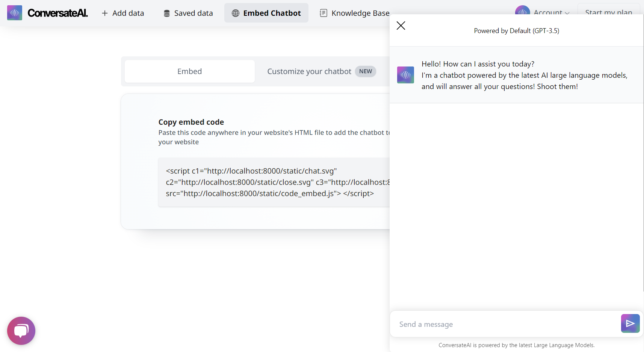The height and width of the screenshot is (352, 644).
Task: Click the 'Hello! How can I assist you today?' message
Action: point(478,64)
